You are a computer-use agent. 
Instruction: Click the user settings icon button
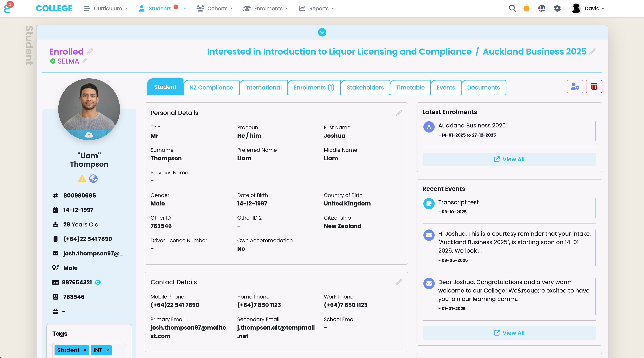575,86
